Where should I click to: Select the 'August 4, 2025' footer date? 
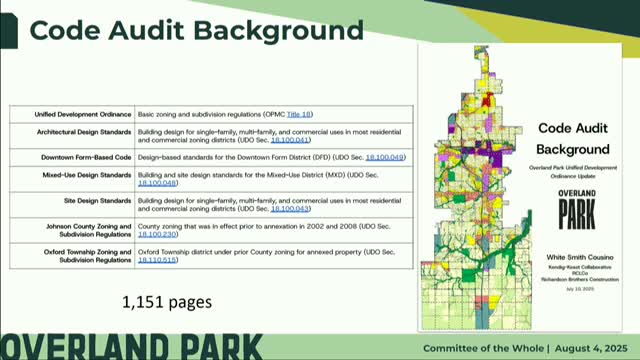click(x=591, y=349)
